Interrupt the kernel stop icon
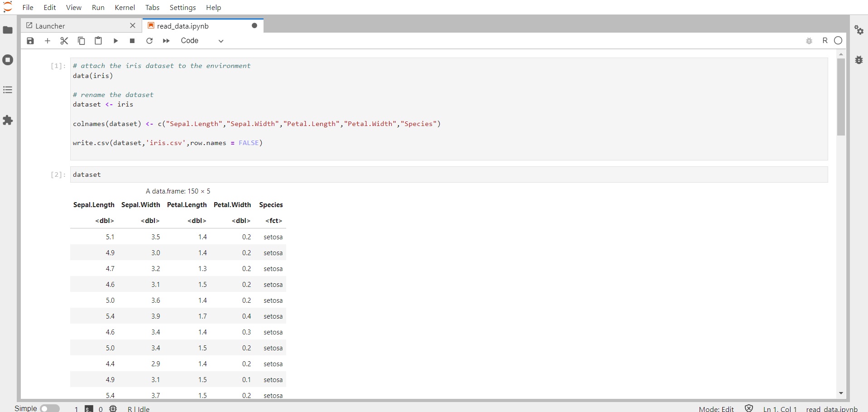The image size is (868, 412). click(132, 41)
